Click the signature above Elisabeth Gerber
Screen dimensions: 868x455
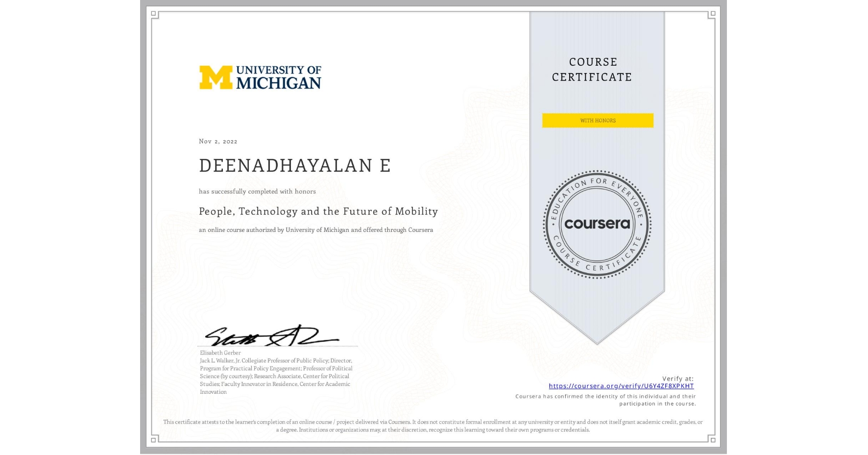pos(271,335)
